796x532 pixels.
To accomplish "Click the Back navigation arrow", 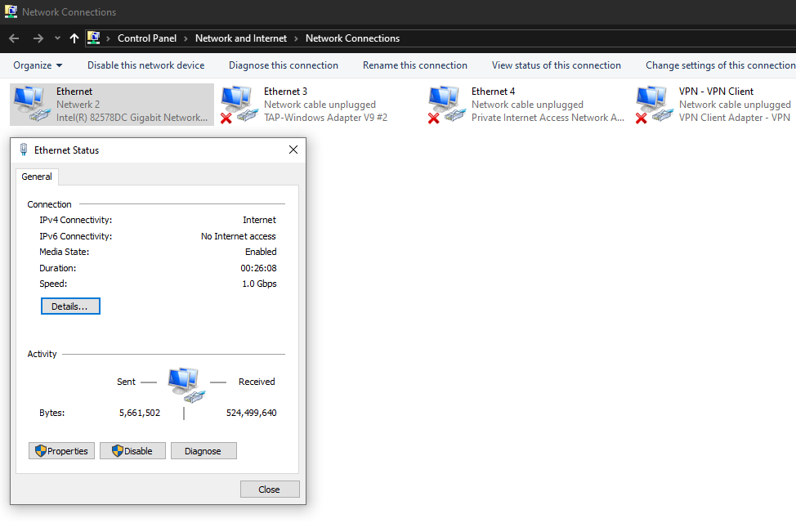I will (x=14, y=38).
